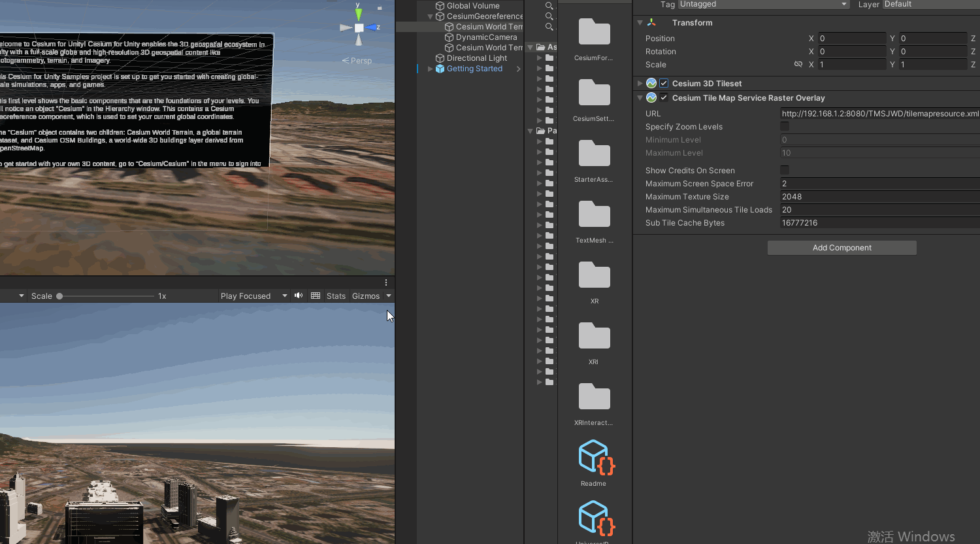Open the Play Focused dropdown
Image resolution: width=980 pixels, height=544 pixels.
pyautogui.click(x=254, y=296)
